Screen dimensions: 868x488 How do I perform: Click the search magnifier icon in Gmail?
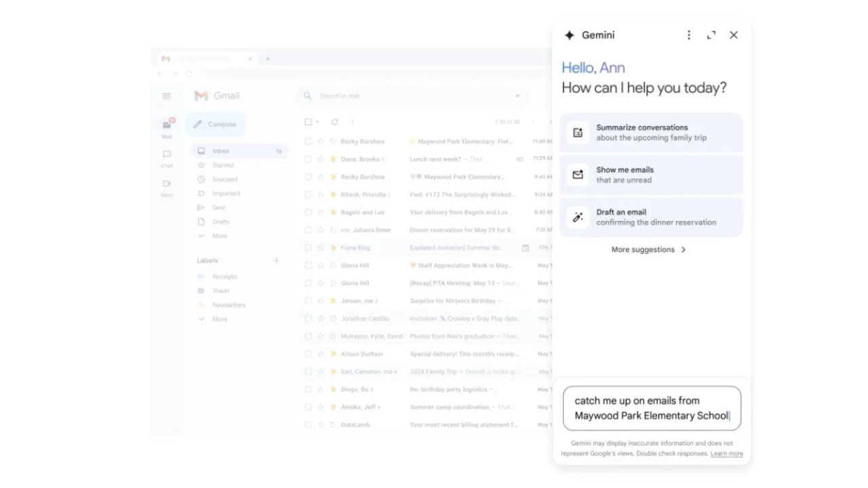click(x=309, y=96)
